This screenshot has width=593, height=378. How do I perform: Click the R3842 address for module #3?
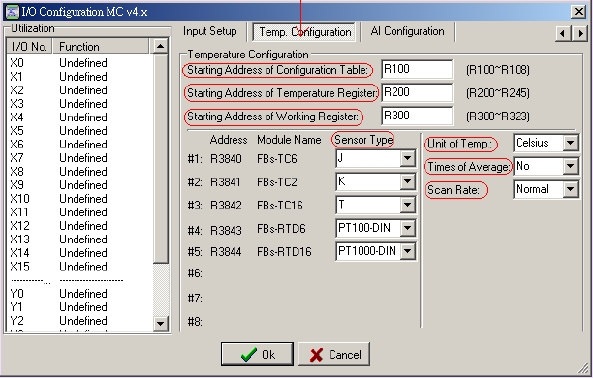(226, 205)
